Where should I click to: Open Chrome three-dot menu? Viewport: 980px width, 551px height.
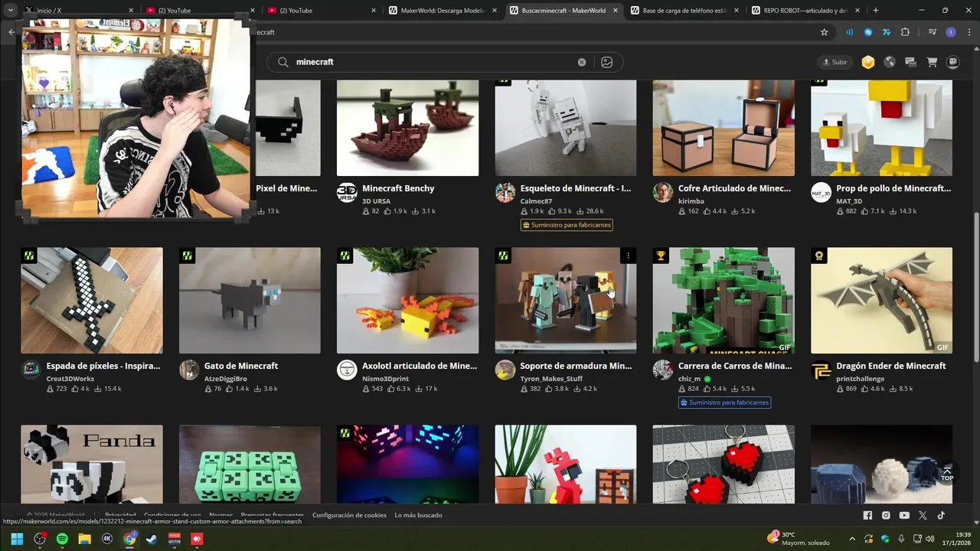(969, 32)
